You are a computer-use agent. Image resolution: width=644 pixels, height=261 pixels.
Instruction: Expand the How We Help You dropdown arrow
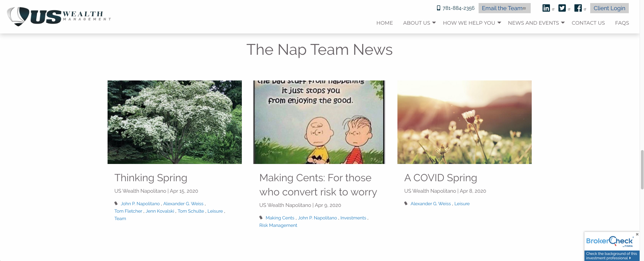(499, 23)
